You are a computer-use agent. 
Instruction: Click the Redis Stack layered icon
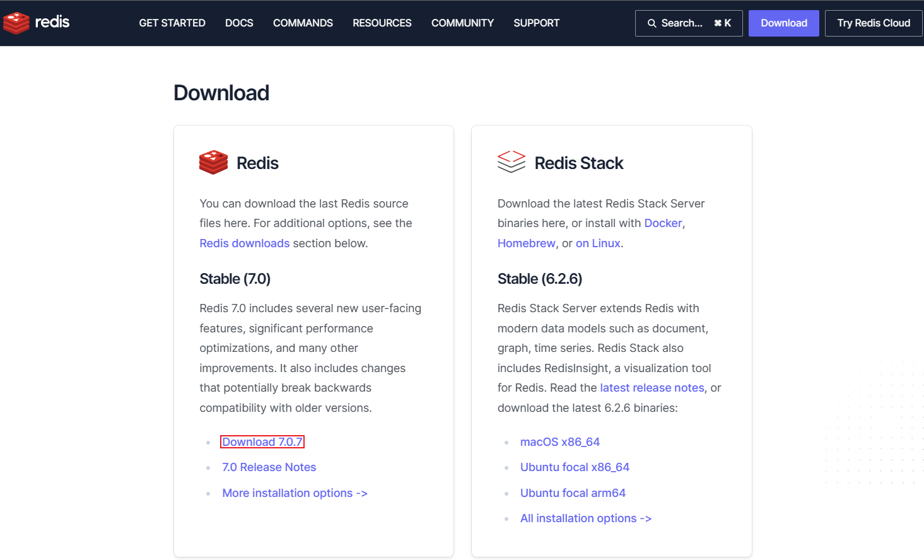tap(511, 161)
